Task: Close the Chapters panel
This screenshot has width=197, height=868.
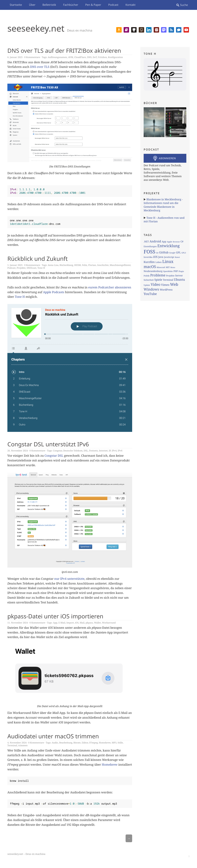Action: [126, 360]
